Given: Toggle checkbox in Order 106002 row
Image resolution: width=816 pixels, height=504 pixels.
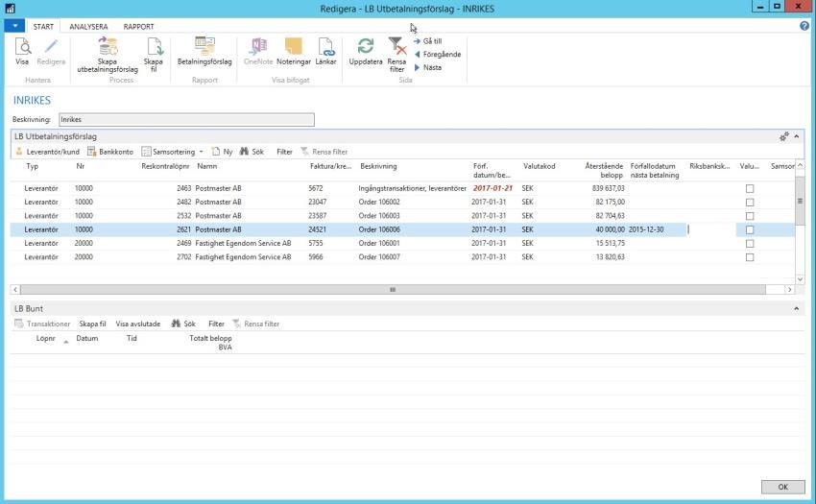Looking at the screenshot, I should (750, 202).
